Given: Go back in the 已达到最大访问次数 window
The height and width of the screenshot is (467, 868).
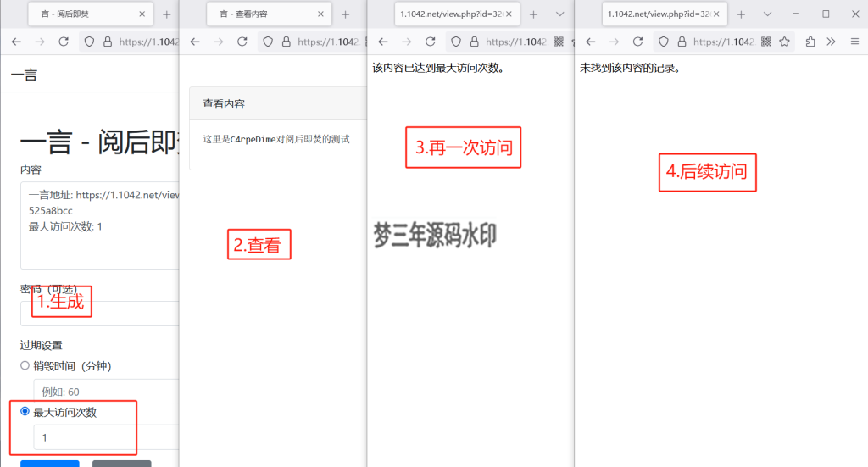Looking at the screenshot, I should tap(383, 42).
